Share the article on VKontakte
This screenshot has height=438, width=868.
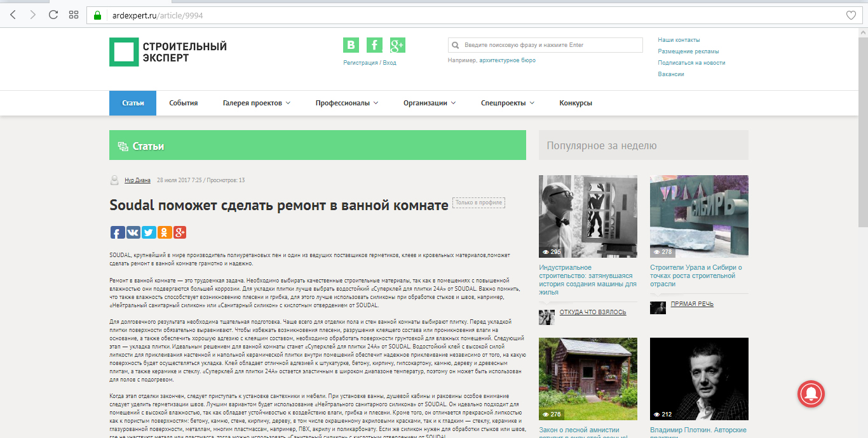[x=133, y=232]
